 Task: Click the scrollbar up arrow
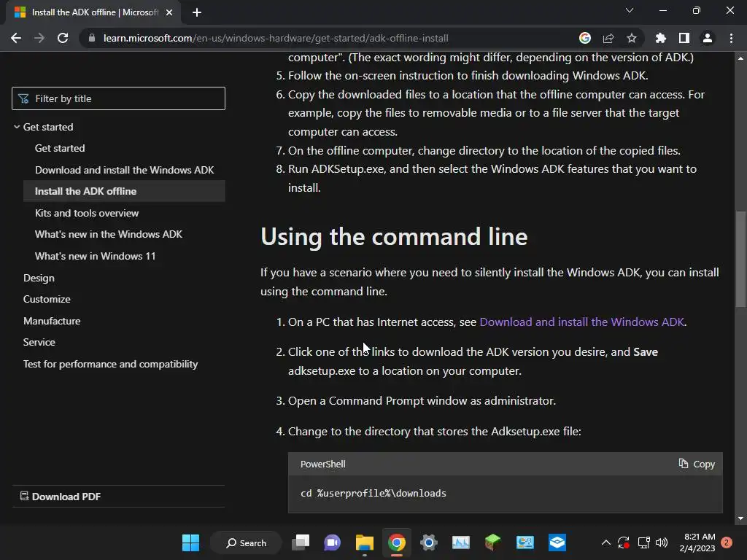[740, 58]
